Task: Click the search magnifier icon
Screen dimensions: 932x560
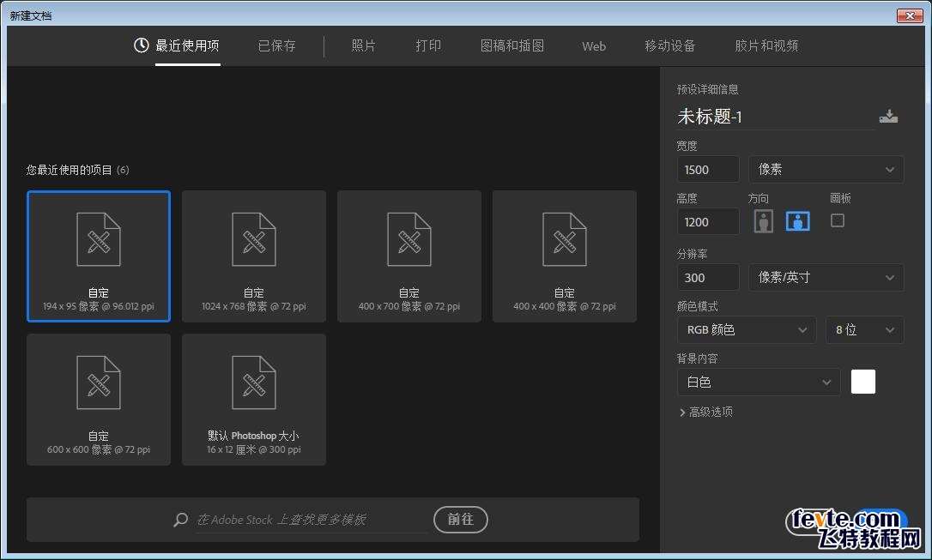Action: 181,520
